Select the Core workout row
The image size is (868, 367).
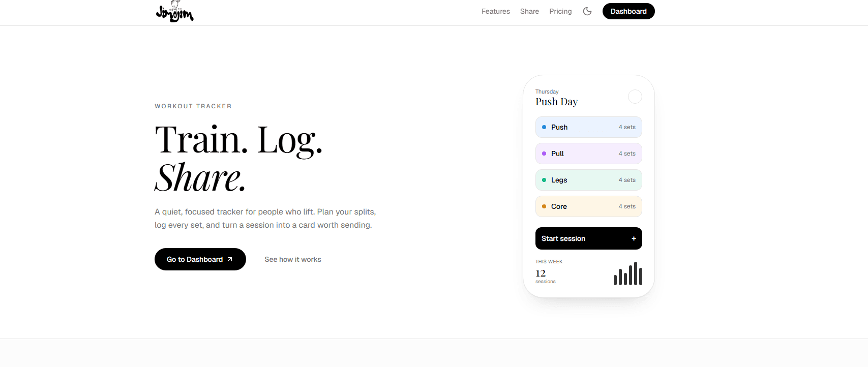pos(589,206)
